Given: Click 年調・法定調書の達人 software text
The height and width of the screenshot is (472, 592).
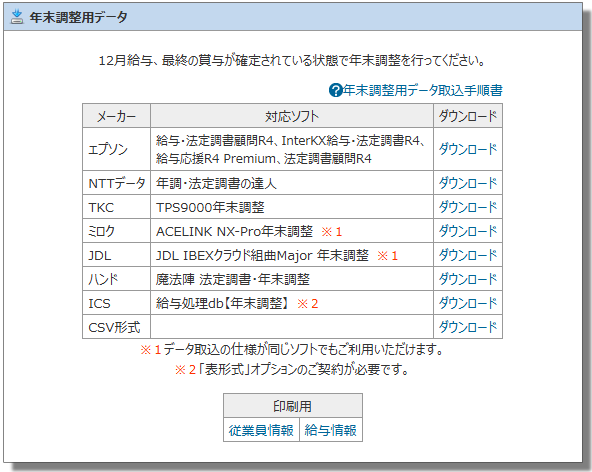Looking at the screenshot, I should [x=216, y=184].
